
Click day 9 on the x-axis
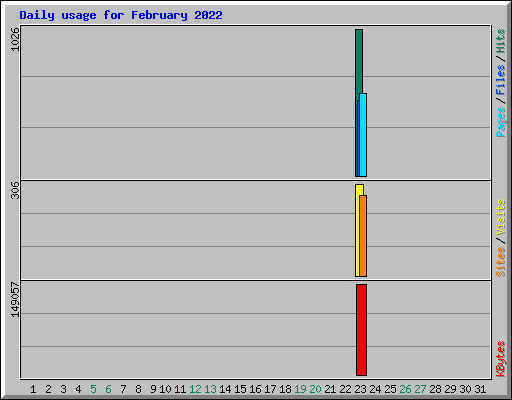coord(153,389)
